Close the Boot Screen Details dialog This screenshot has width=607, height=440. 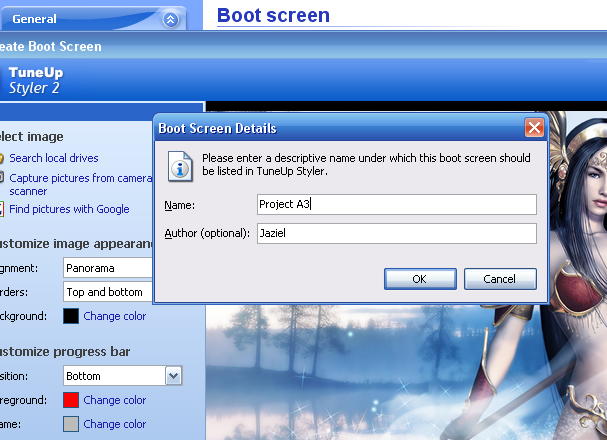pyautogui.click(x=534, y=127)
